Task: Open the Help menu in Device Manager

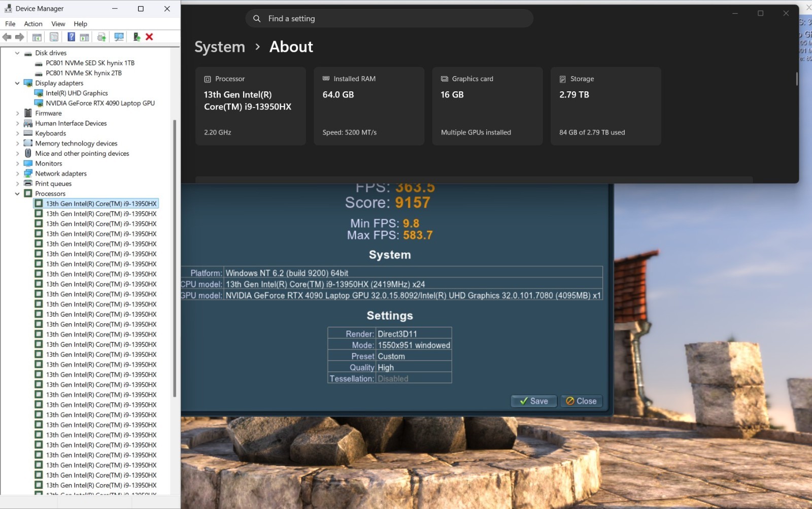Action: click(80, 24)
